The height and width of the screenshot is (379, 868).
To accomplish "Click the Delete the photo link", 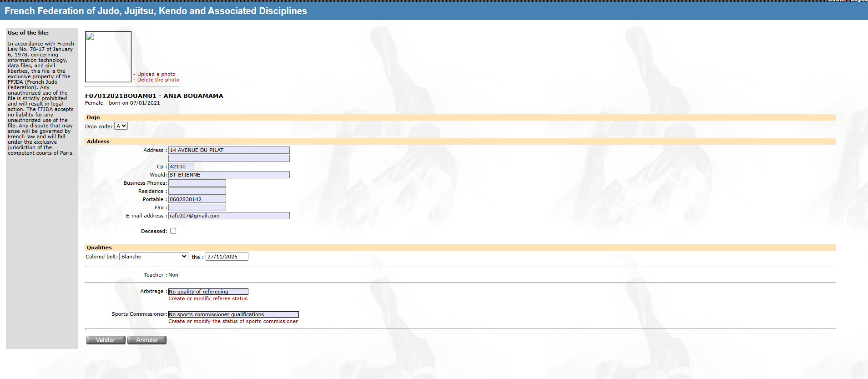I will point(158,80).
